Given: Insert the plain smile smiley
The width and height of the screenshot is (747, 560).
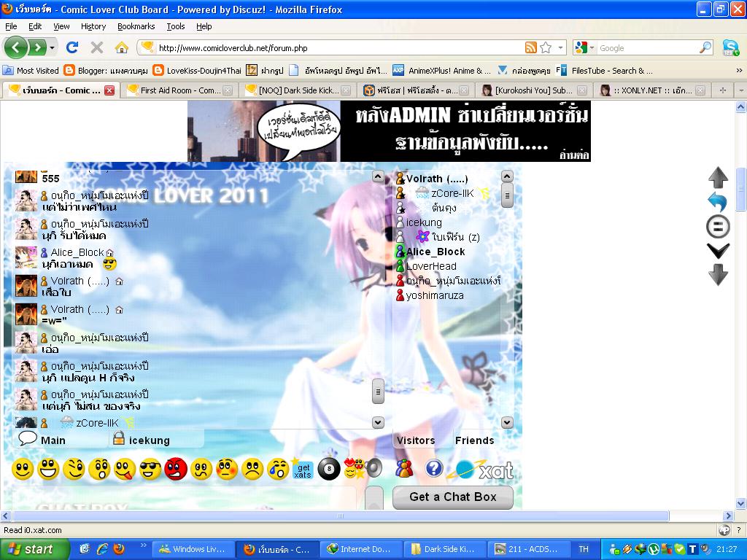Looking at the screenshot, I should click(x=23, y=470).
